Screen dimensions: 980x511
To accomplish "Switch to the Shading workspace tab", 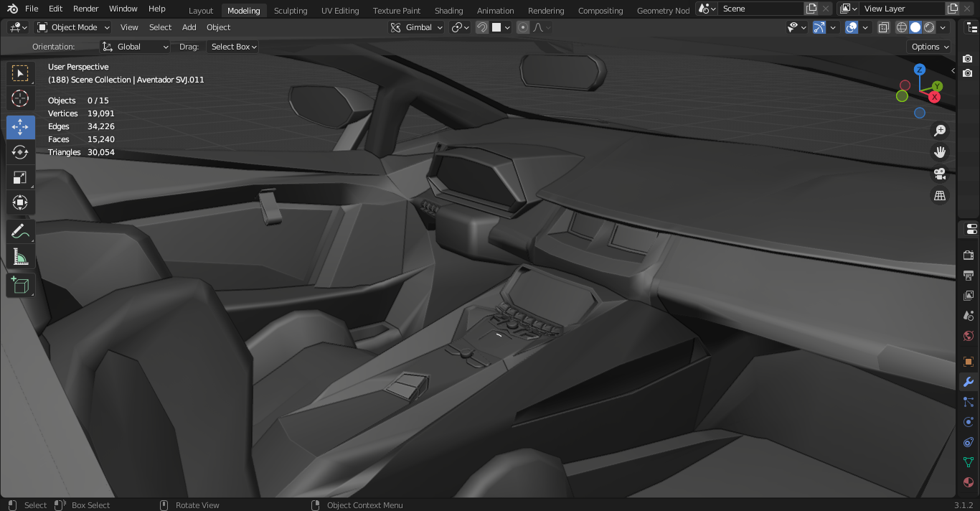I will 448,11.
